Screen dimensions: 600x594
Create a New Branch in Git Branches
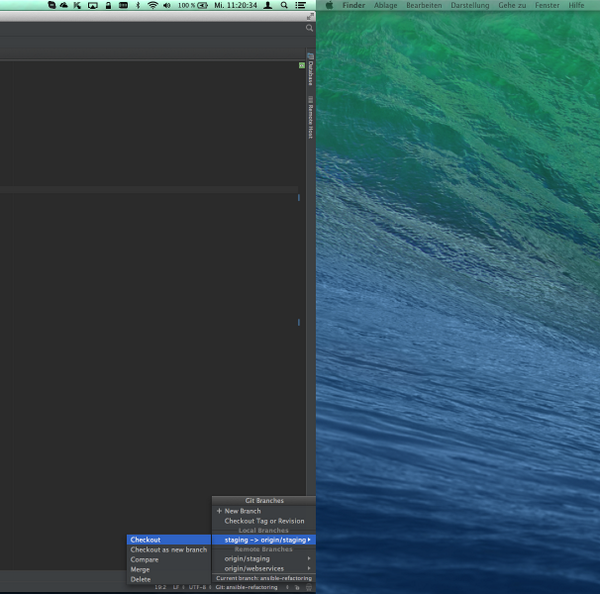tap(264, 511)
